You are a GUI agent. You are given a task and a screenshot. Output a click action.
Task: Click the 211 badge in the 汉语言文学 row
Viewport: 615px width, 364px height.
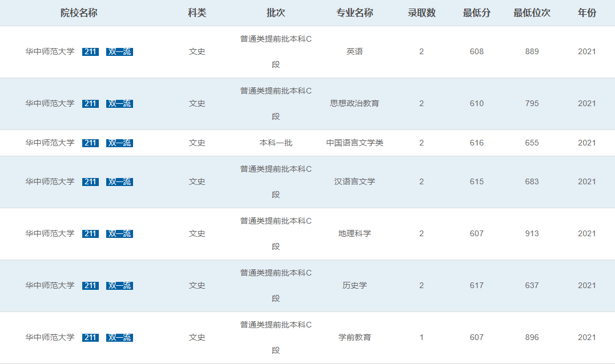tap(90, 182)
